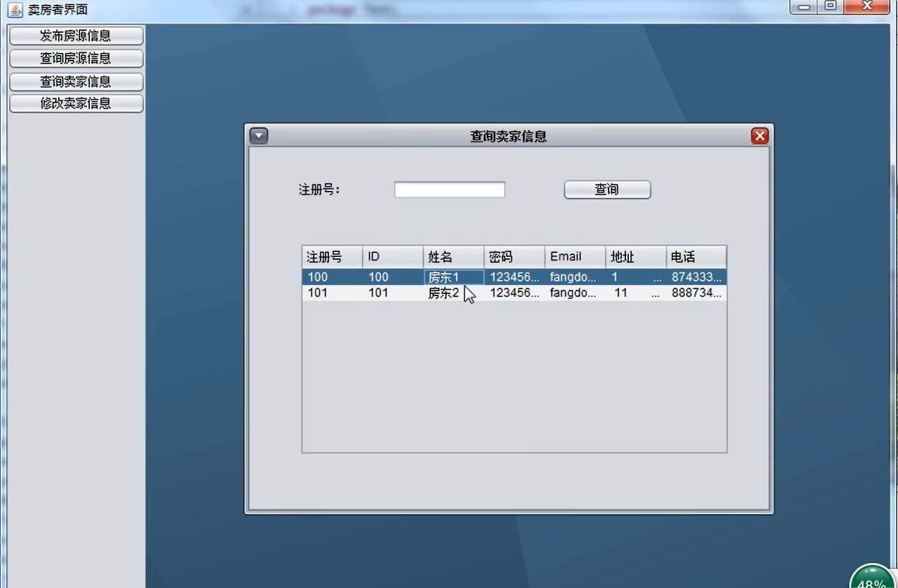Click phone cell 874333... in first row

pyautogui.click(x=697, y=277)
